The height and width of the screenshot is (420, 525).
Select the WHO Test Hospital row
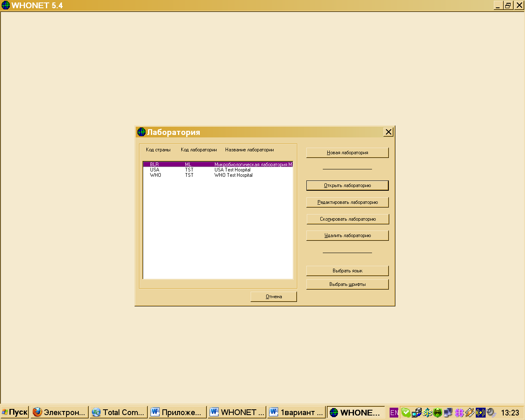pyautogui.click(x=218, y=175)
